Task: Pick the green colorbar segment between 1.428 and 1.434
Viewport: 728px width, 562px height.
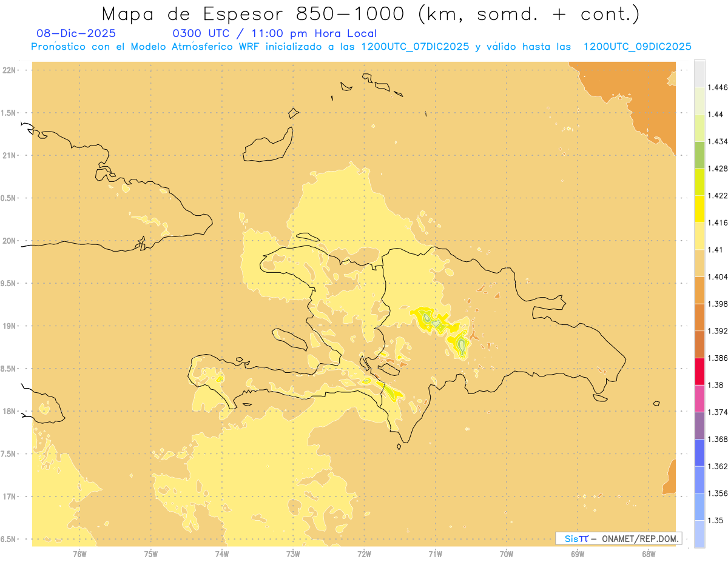Action: pos(699,155)
